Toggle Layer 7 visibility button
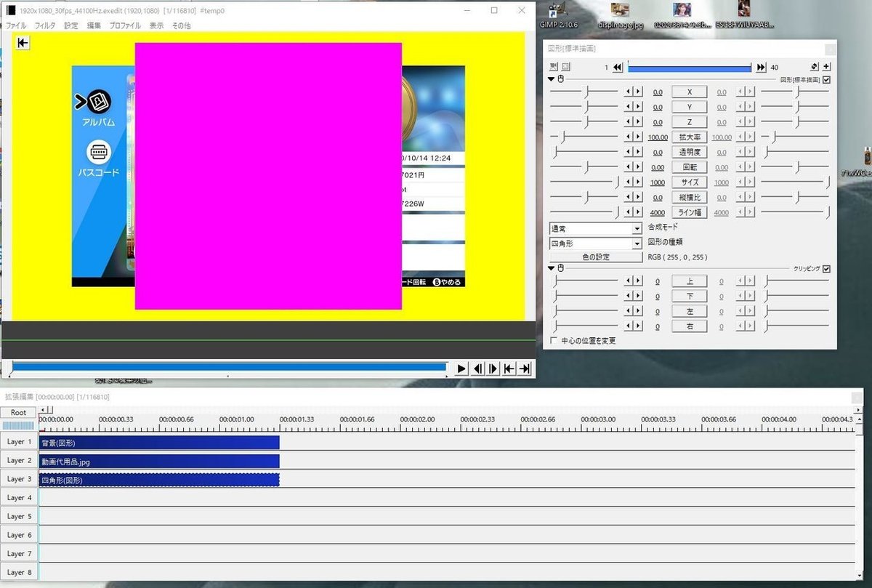Image resolution: width=872 pixels, height=588 pixels. point(19,554)
